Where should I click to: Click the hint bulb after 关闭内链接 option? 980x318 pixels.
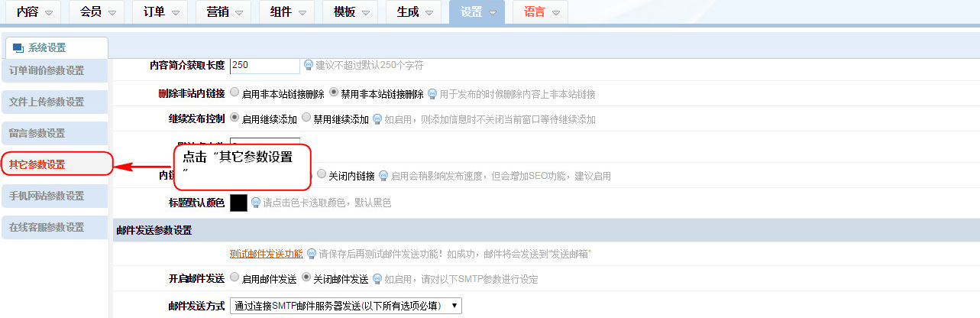[383, 176]
